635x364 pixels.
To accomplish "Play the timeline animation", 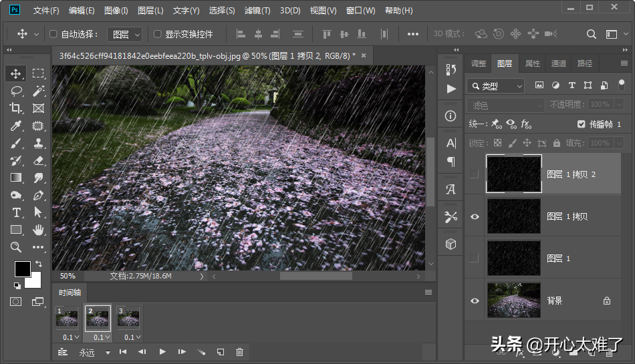I will pyautogui.click(x=162, y=352).
